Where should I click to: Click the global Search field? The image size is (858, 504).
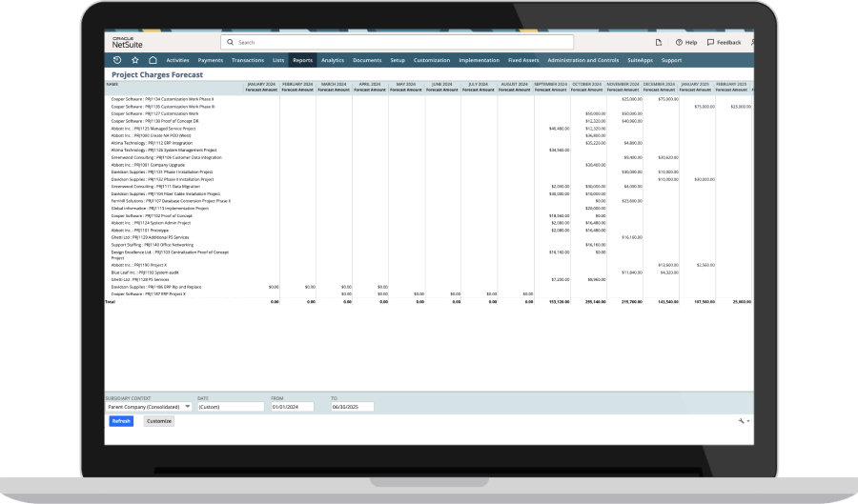400,42
